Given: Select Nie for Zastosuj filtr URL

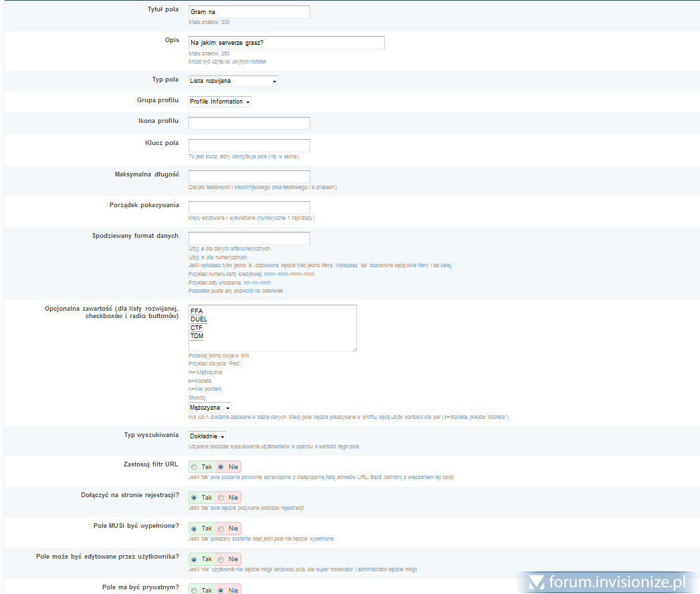Looking at the screenshot, I should (221, 467).
